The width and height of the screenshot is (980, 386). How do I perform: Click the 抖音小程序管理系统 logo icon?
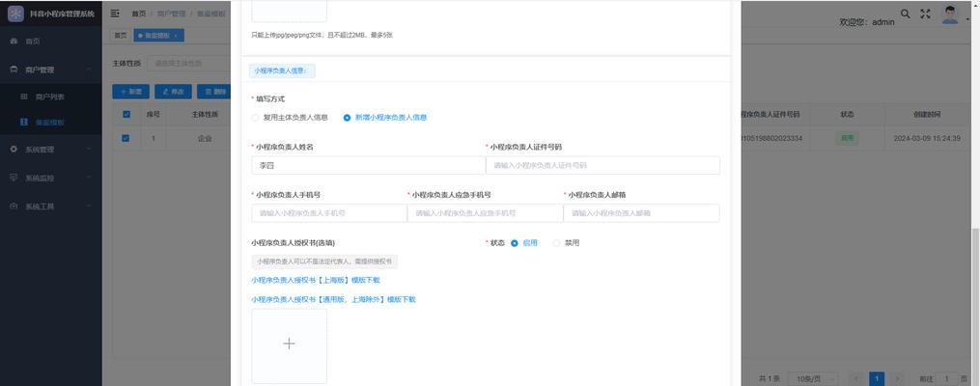tap(15, 14)
